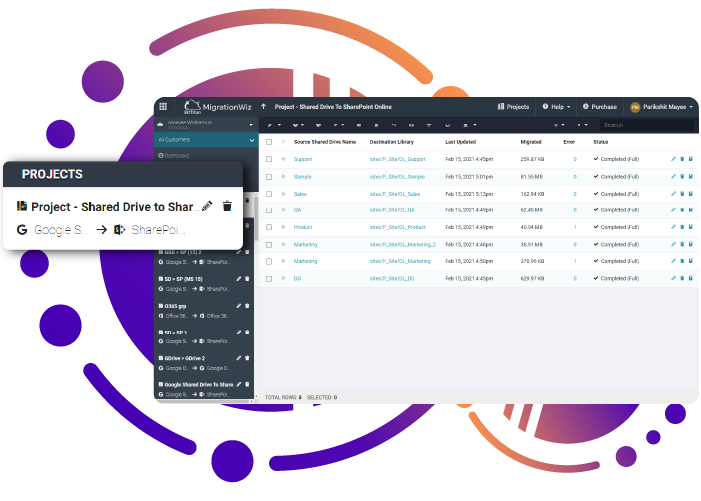This screenshot has width=701, height=501.
Task: Check the Sample row checkbox
Action: pos(269,177)
